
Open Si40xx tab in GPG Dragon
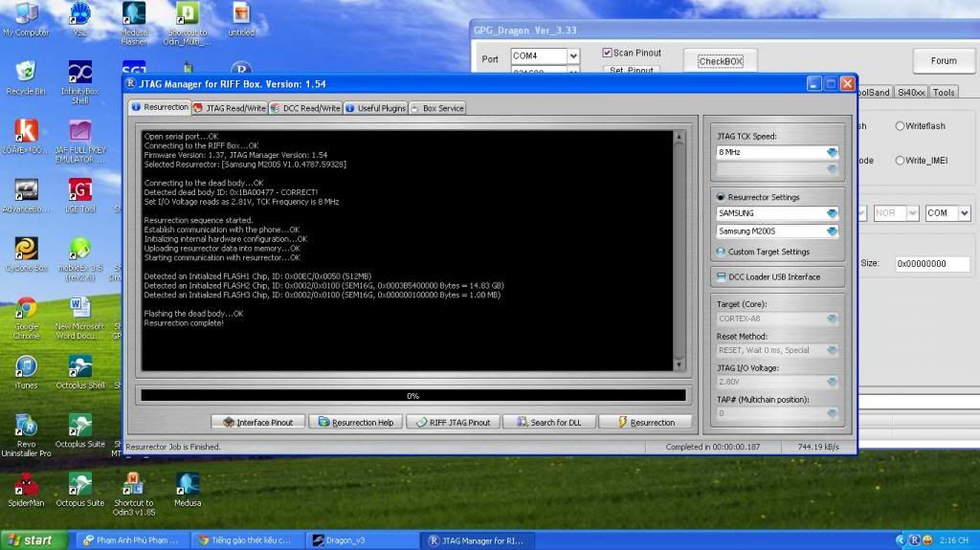[911, 92]
